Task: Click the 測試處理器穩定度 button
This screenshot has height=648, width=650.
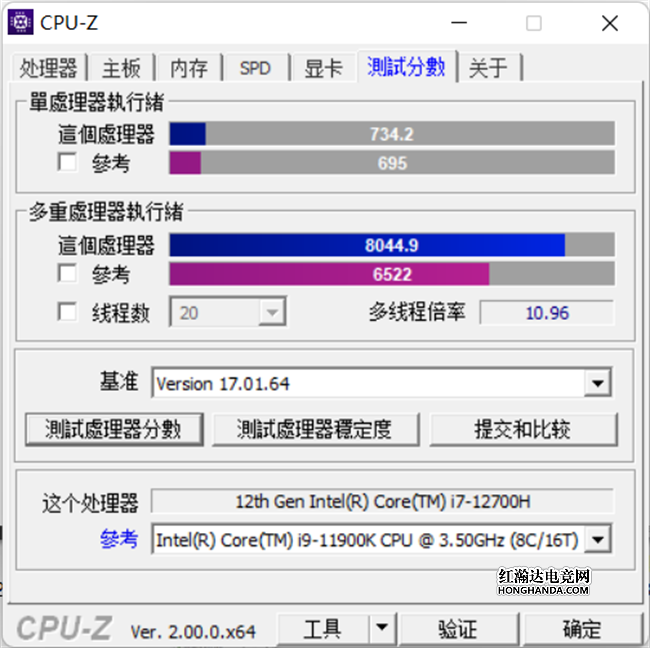Action: pyautogui.click(x=316, y=429)
